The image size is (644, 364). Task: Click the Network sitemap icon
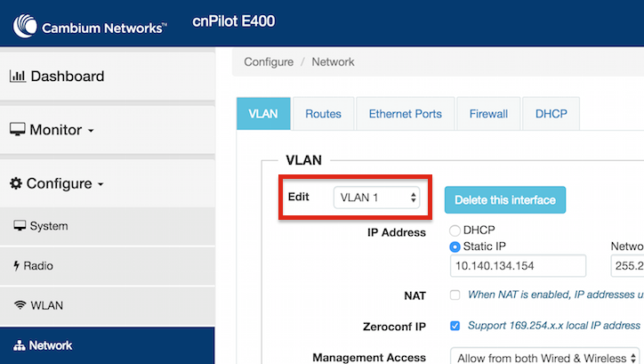click(x=20, y=345)
